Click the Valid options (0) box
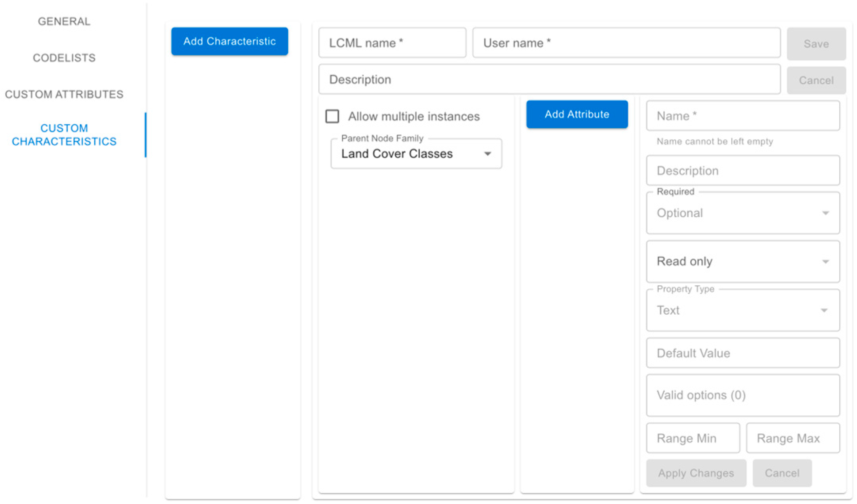Viewport: 857px width, 504px height. tap(742, 395)
